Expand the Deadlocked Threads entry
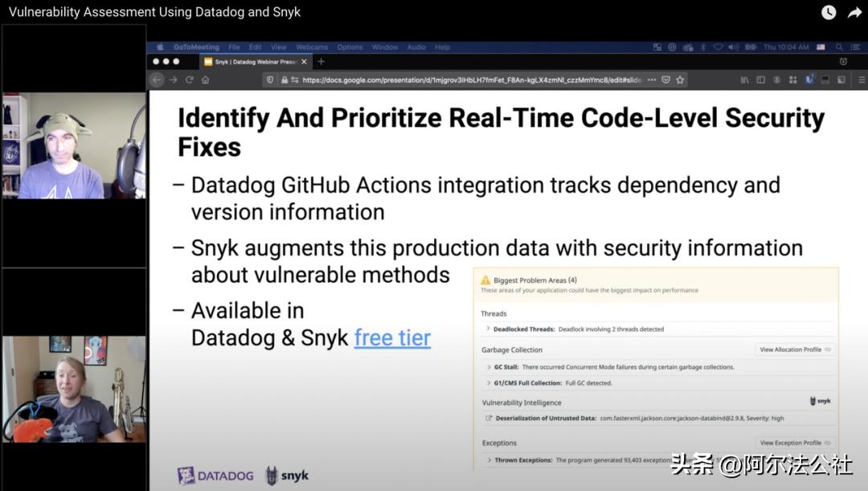Screen dimensions: 868x491 tap(488, 329)
